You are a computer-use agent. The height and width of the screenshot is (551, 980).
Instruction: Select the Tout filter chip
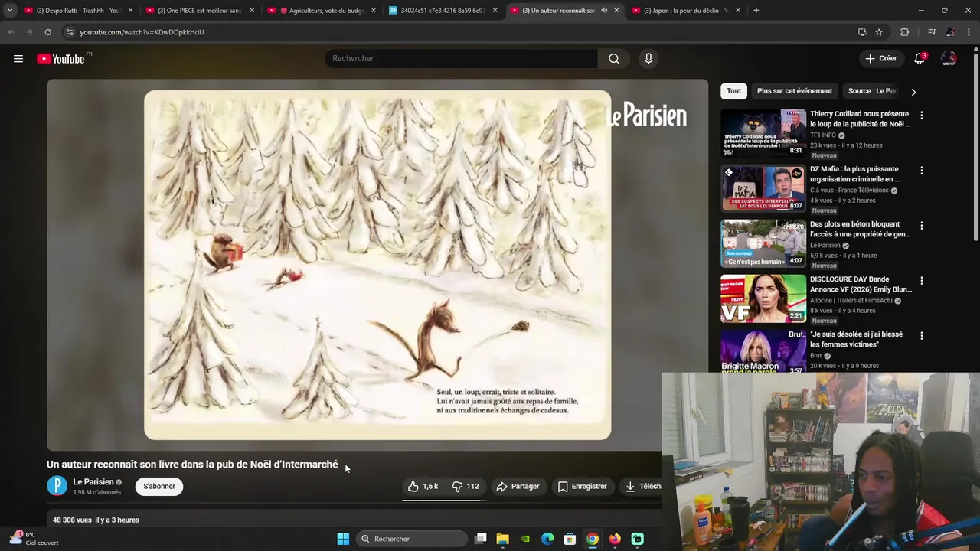[733, 91]
